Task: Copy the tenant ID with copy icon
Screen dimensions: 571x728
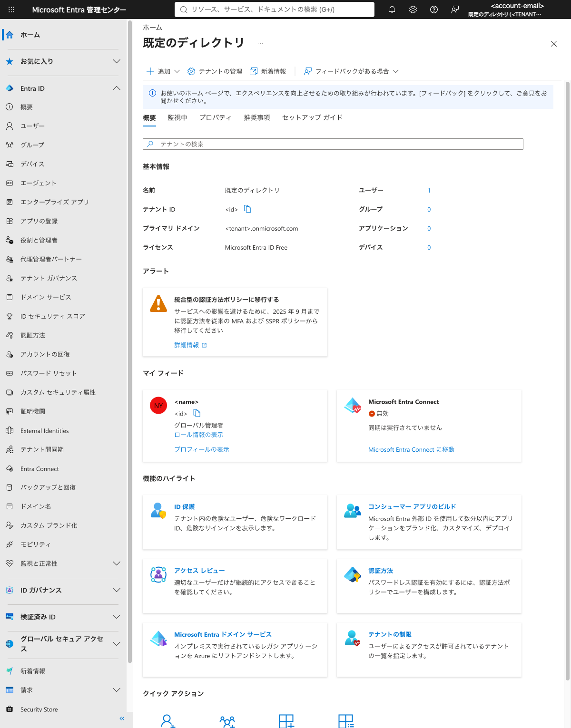Action: click(247, 209)
